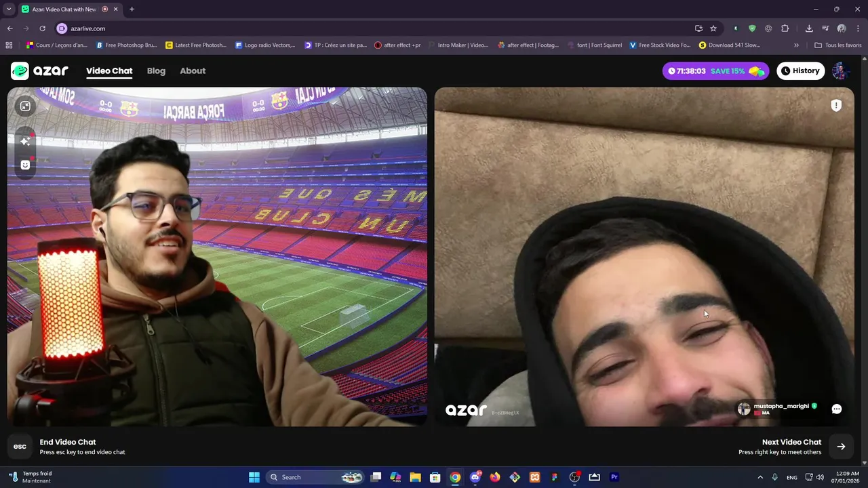The width and height of the screenshot is (868, 488).
Task: Click the Next Video Chat label
Action: click(x=791, y=442)
